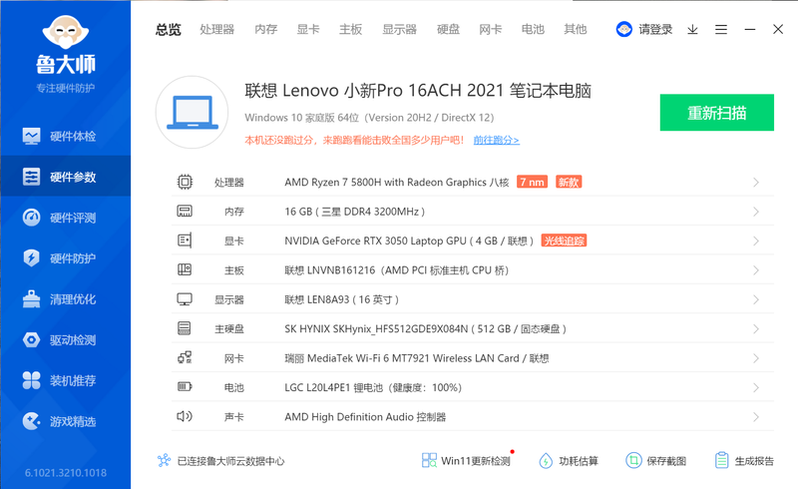Screen dimensions: 798x489
Task: Switch to the 电池 tab
Action: tap(533, 30)
